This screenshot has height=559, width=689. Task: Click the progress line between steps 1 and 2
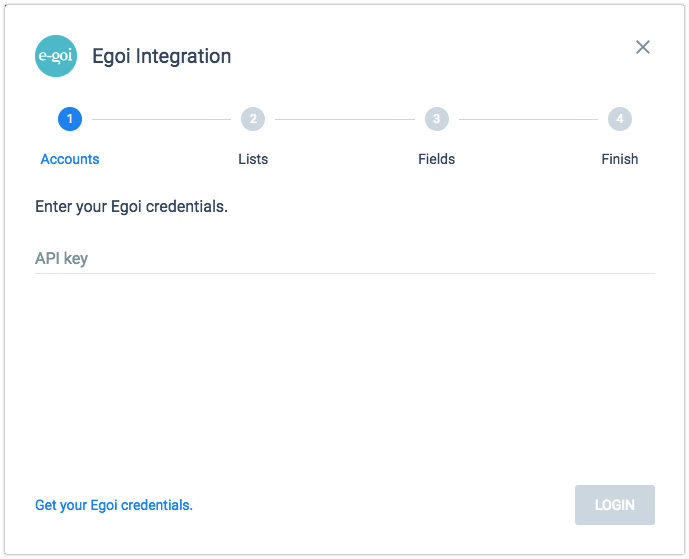(x=161, y=119)
